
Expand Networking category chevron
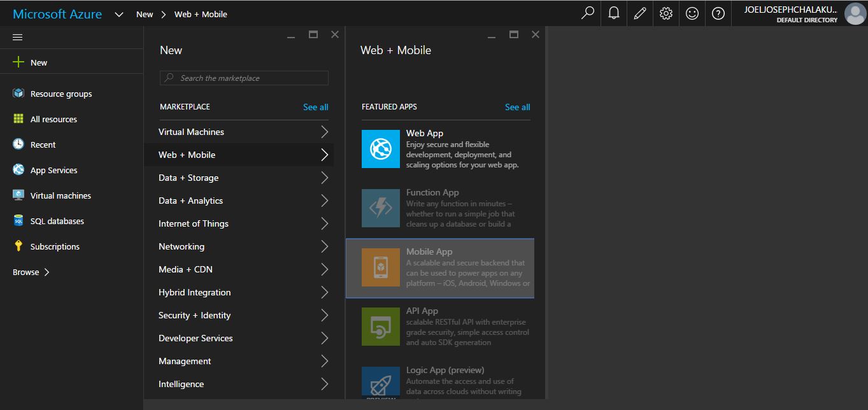(325, 246)
